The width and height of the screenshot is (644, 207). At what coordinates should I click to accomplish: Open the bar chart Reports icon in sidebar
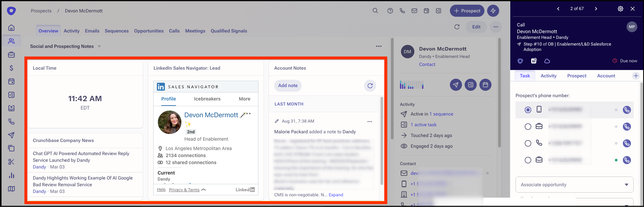pyautogui.click(x=11, y=175)
